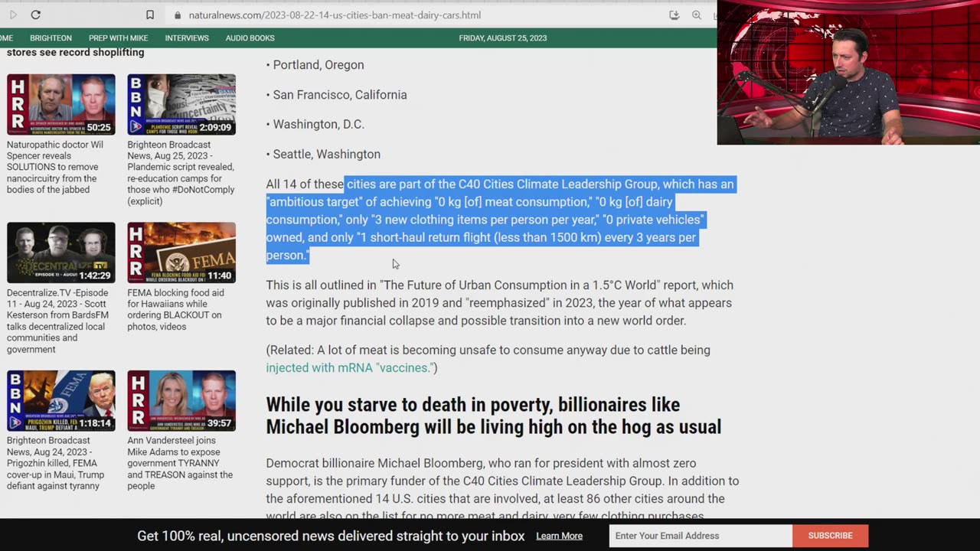The width and height of the screenshot is (980, 551).
Task: Click the Enter Your Email Address field
Action: 701,536
